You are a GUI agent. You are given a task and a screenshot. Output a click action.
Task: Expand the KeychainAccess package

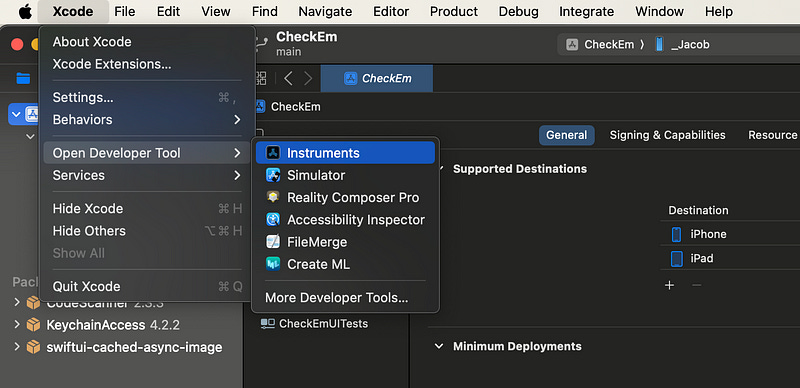point(17,325)
